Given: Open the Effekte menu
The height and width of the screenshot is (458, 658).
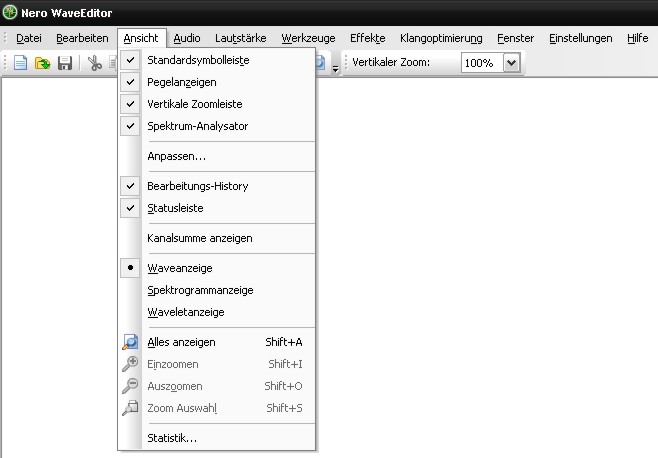Looking at the screenshot, I should tap(368, 38).
